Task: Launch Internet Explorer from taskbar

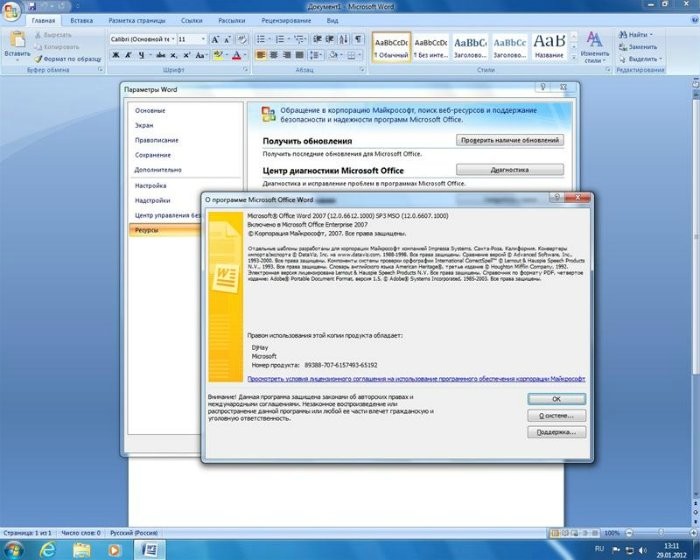Action: click(47, 550)
